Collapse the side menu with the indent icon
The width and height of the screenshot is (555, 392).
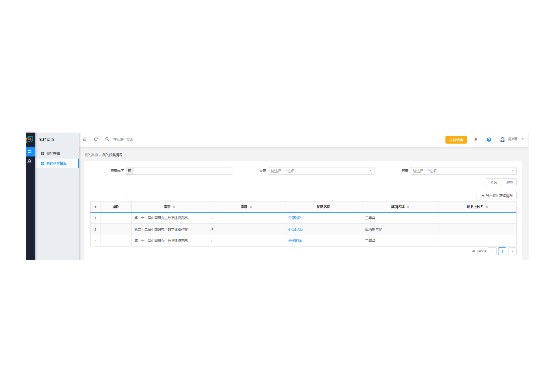(85, 139)
